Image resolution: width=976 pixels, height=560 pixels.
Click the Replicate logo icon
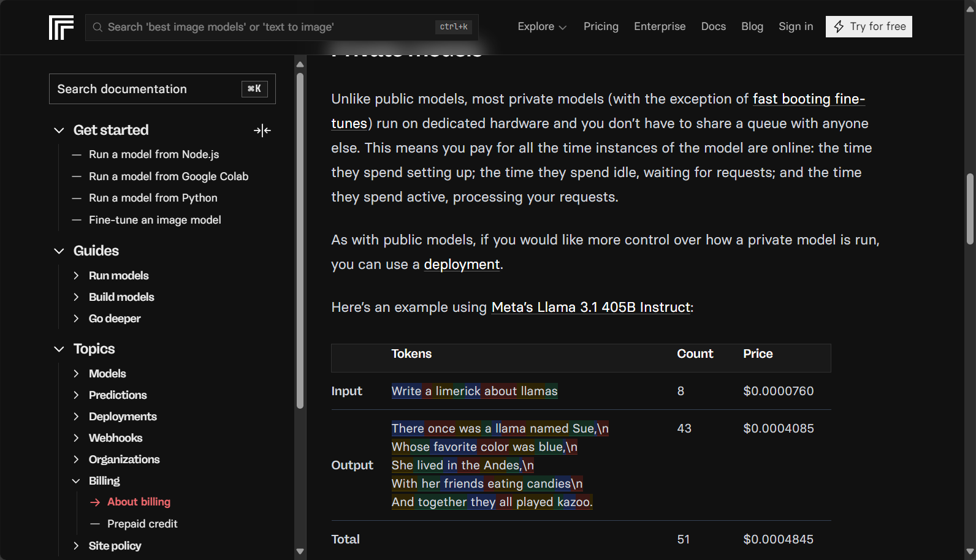(x=61, y=28)
